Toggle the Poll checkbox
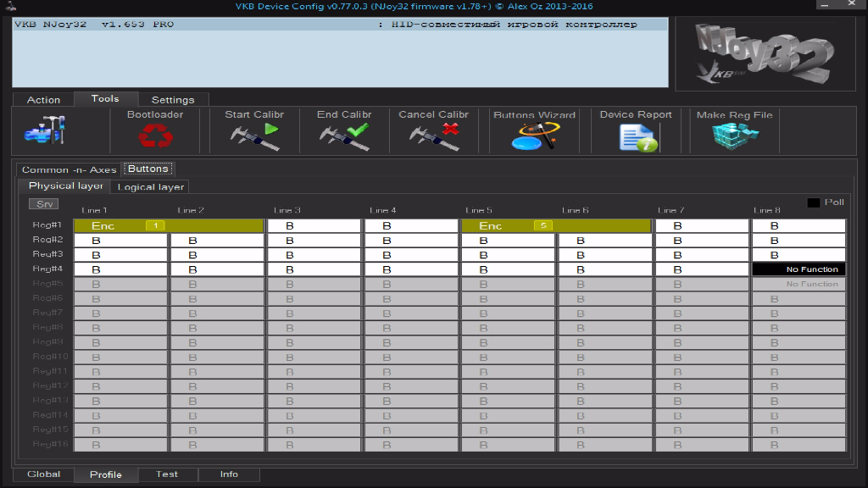The image size is (868, 488). tap(813, 202)
